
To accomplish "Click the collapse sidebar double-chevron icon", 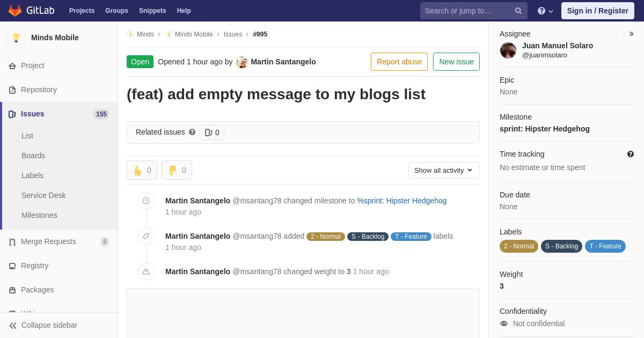I will (x=13, y=326).
